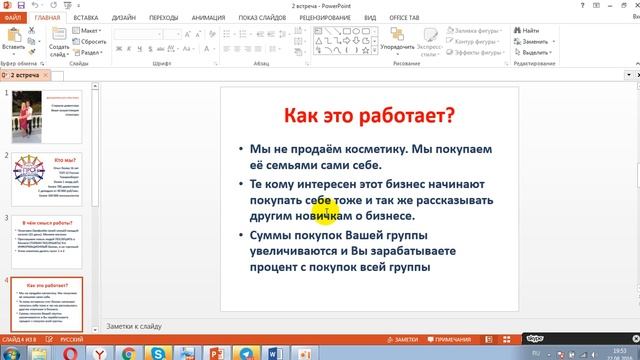Click the Copy icon in clipboard group

[31, 41]
